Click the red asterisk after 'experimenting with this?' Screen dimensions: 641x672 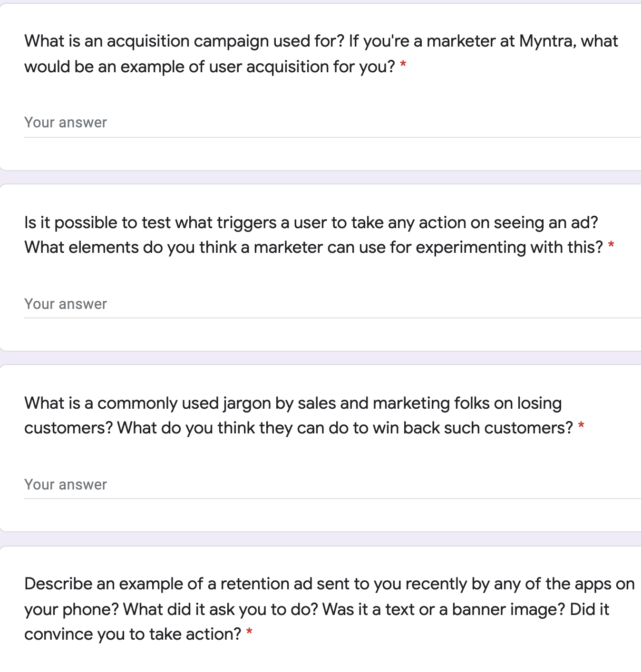611,245
